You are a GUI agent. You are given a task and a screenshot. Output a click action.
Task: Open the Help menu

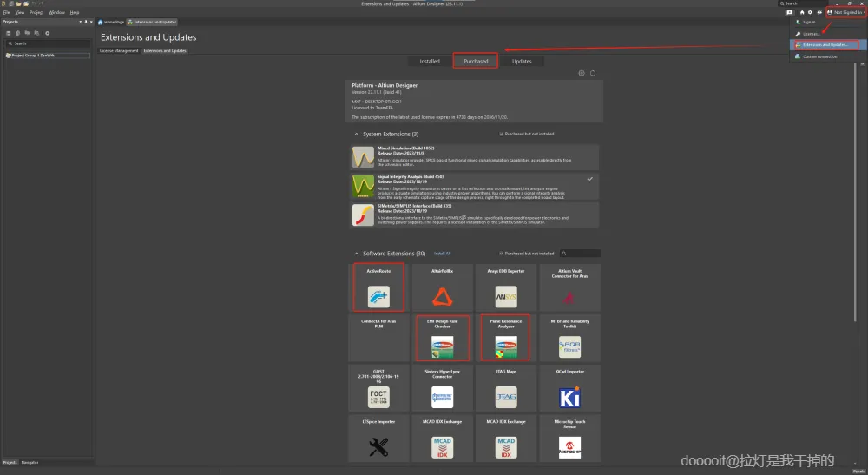[75, 12]
